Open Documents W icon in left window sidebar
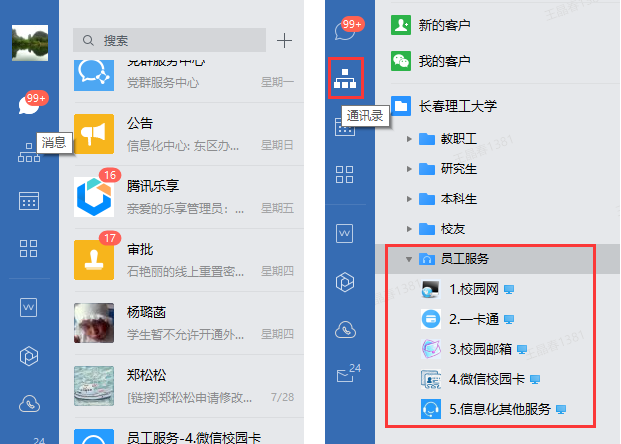Image resolution: width=621 pixels, height=444 pixels. 29,307
